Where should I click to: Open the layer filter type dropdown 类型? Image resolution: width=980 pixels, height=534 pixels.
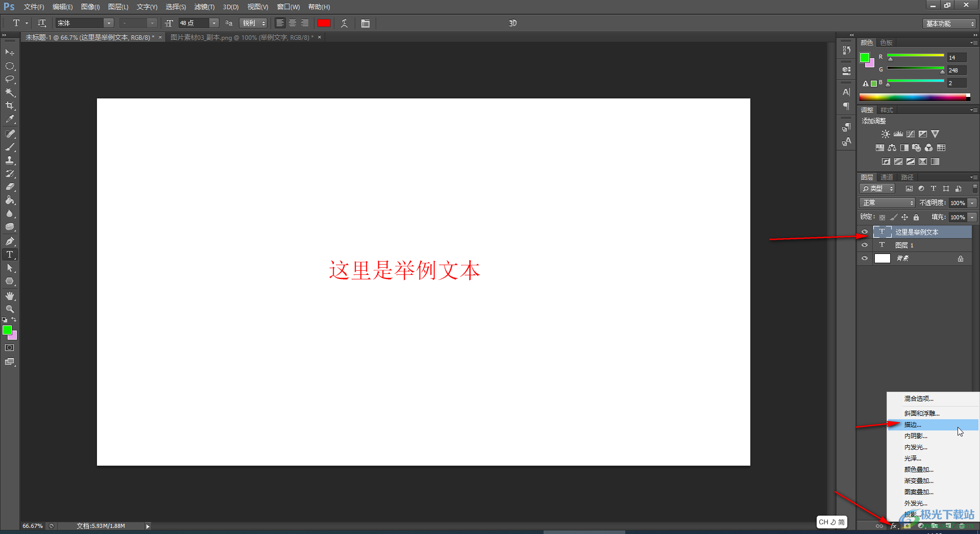tap(877, 189)
